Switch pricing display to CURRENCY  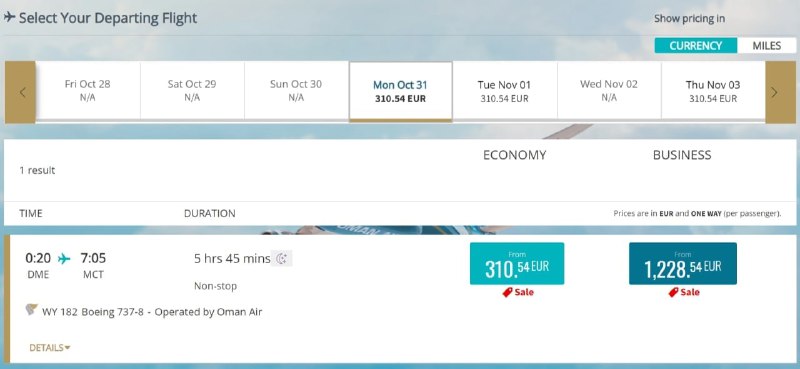(x=696, y=45)
